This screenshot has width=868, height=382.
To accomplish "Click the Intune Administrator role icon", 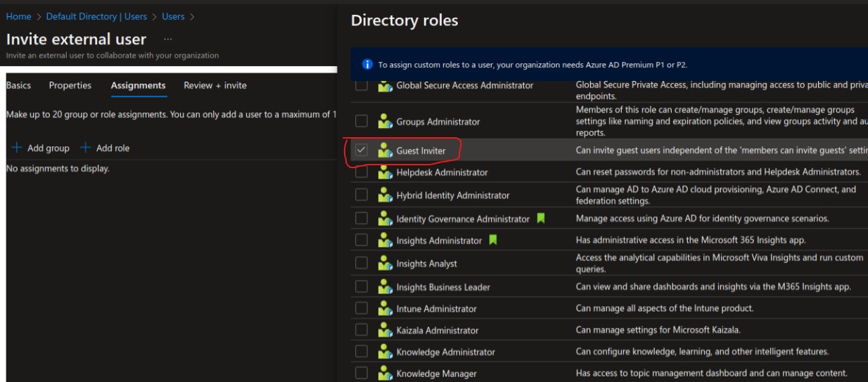I will [x=384, y=309].
